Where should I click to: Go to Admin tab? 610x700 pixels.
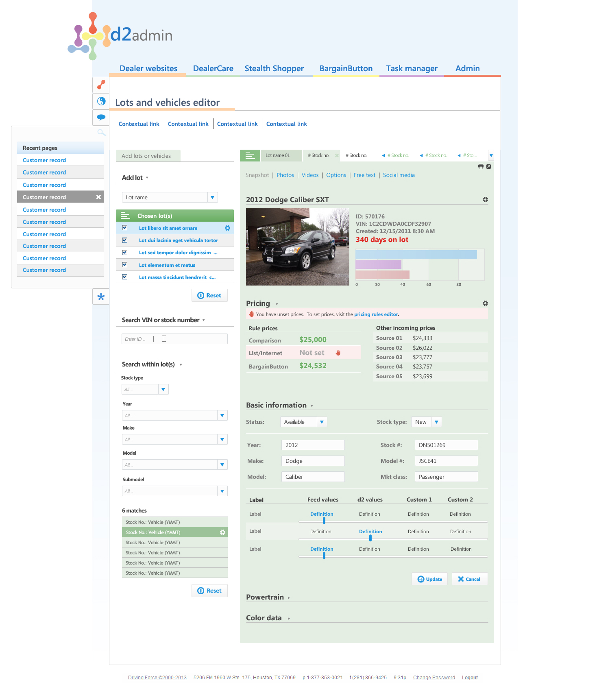[x=468, y=68]
